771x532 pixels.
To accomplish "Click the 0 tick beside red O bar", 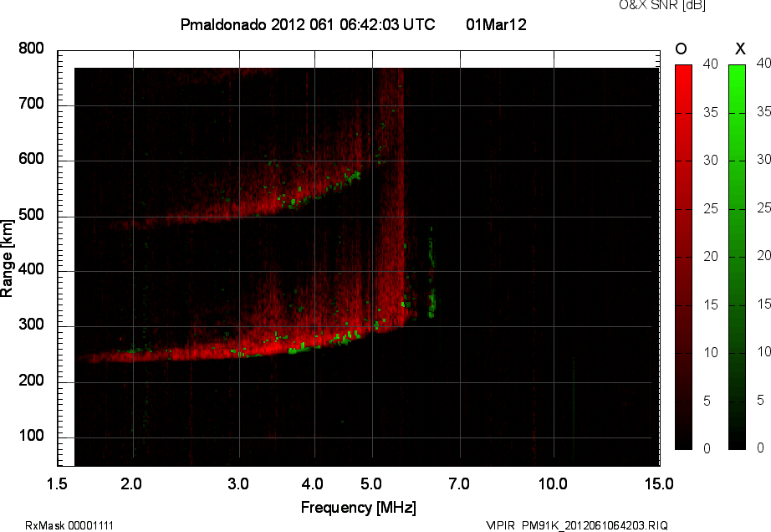I will (x=707, y=448).
